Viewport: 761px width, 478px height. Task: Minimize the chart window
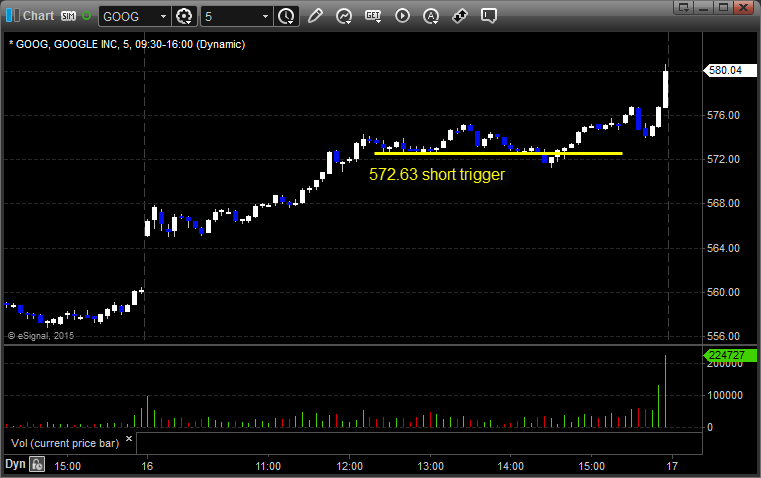click(x=704, y=7)
